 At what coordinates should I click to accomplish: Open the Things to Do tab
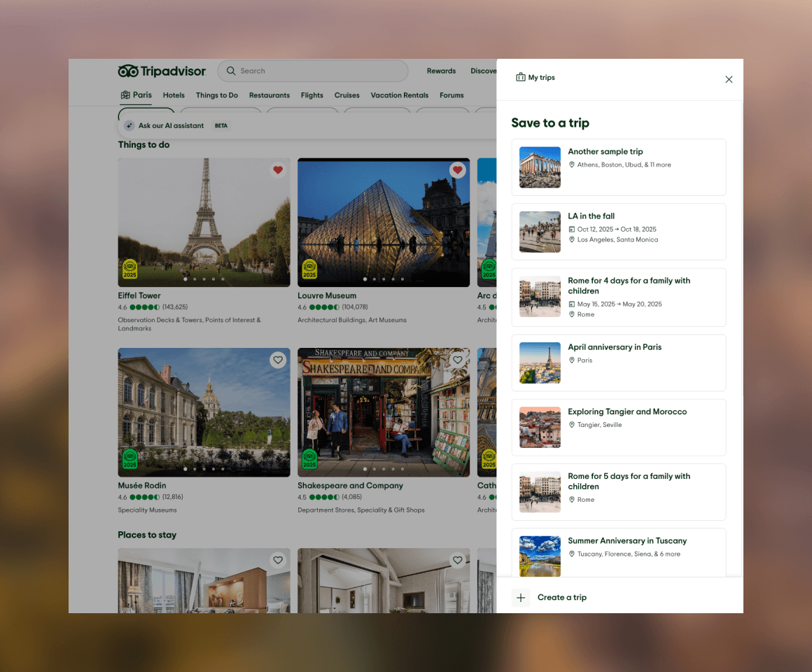pyautogui.click(x=217, y=95)
